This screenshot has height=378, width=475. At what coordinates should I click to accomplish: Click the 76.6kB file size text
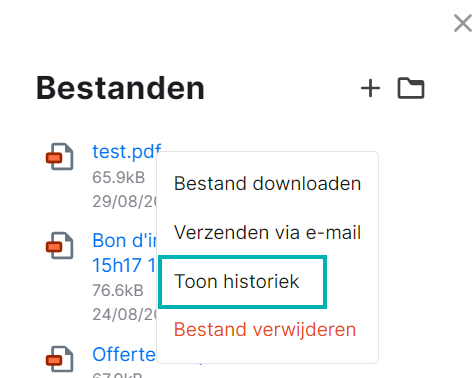118,290
